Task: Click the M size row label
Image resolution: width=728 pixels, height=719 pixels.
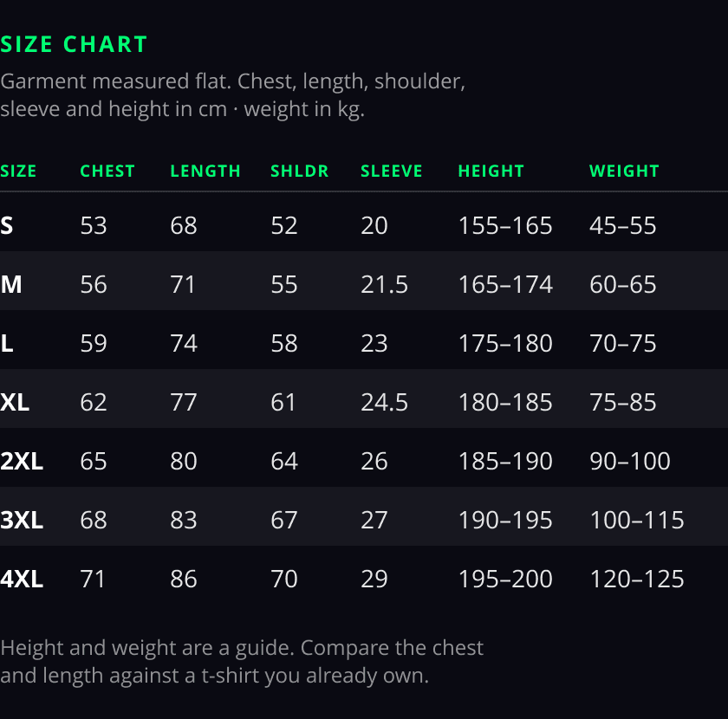Action: (11, 284)
